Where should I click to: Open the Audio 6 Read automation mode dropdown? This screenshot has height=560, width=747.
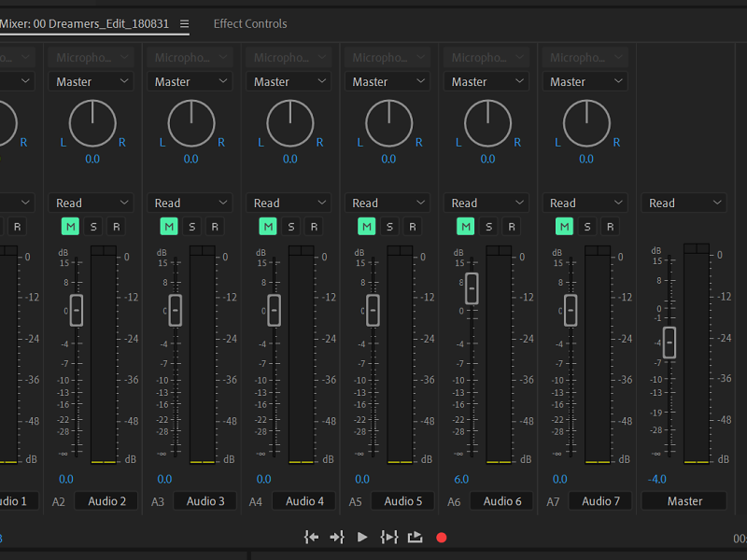click(486, 203)
